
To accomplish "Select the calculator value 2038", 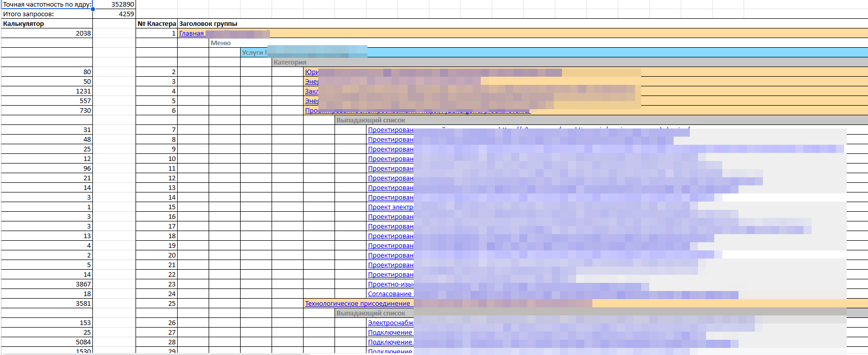I will (x=47, y=34).
